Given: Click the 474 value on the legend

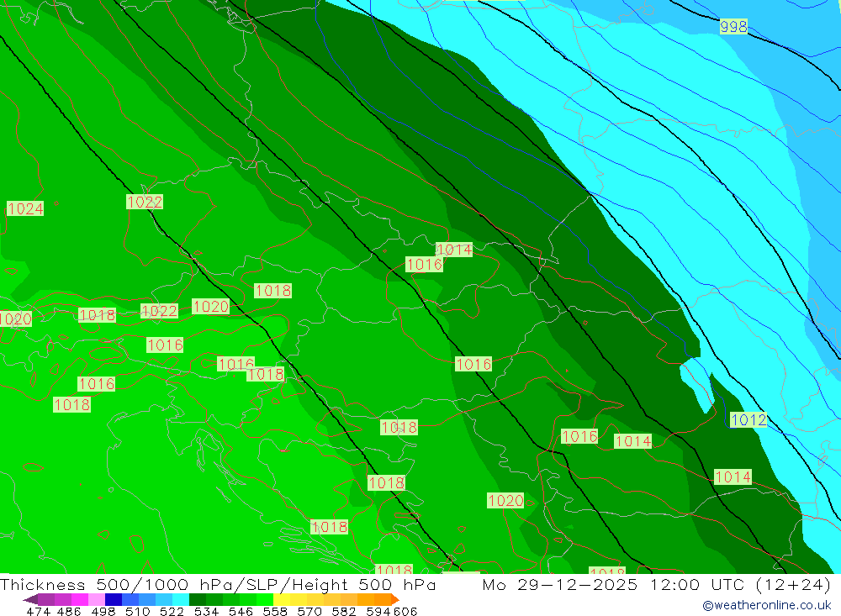Looking at the screenshot, I should [x=39, y=611].
